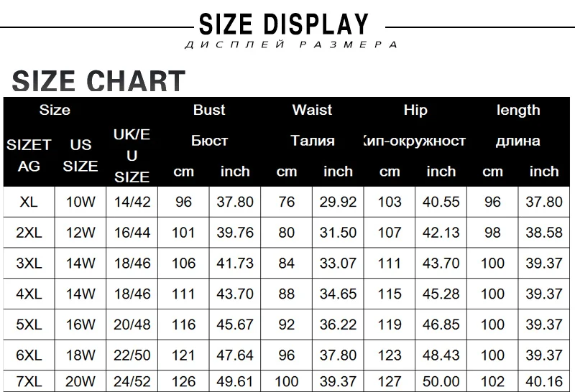Click the 24/52 UK/EU cell

(132, 381)
